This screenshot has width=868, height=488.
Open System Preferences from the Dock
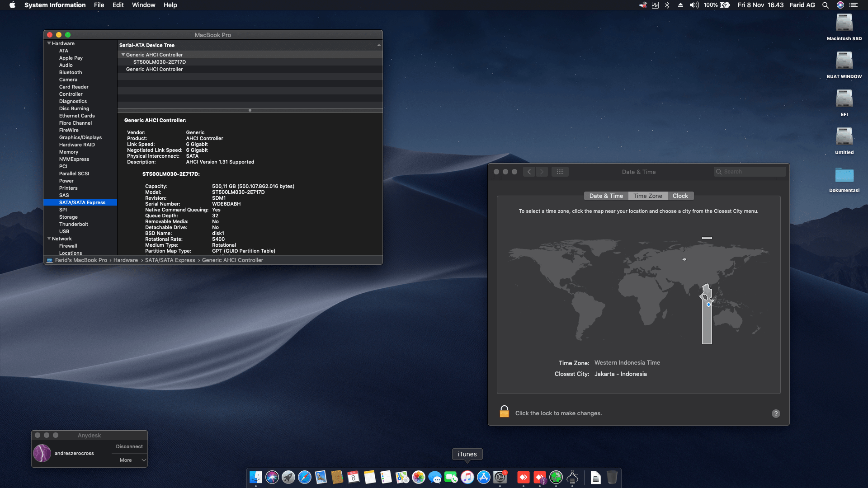pyautogui.click(x=500, y=478)
